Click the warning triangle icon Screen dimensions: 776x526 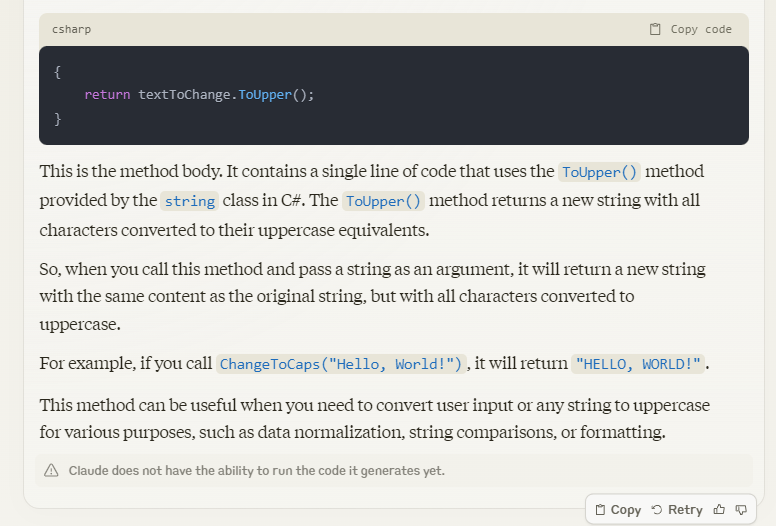coord(51,470)
